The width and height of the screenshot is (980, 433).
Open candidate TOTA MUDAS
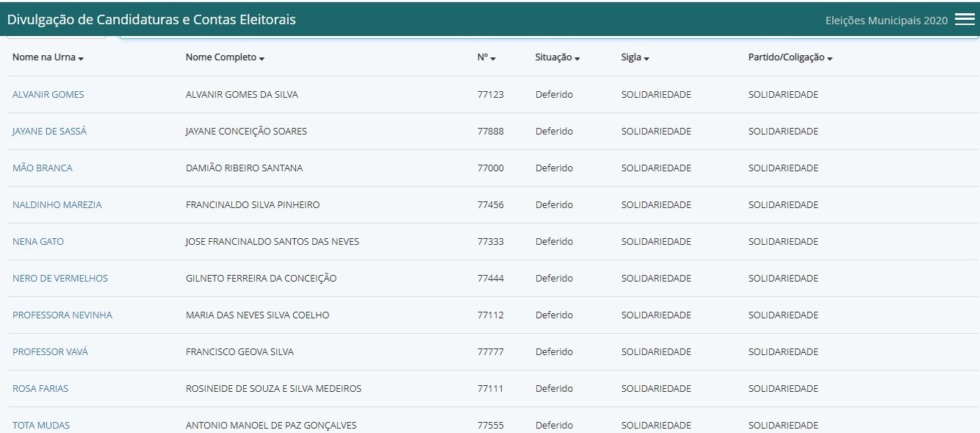[41, 425]
